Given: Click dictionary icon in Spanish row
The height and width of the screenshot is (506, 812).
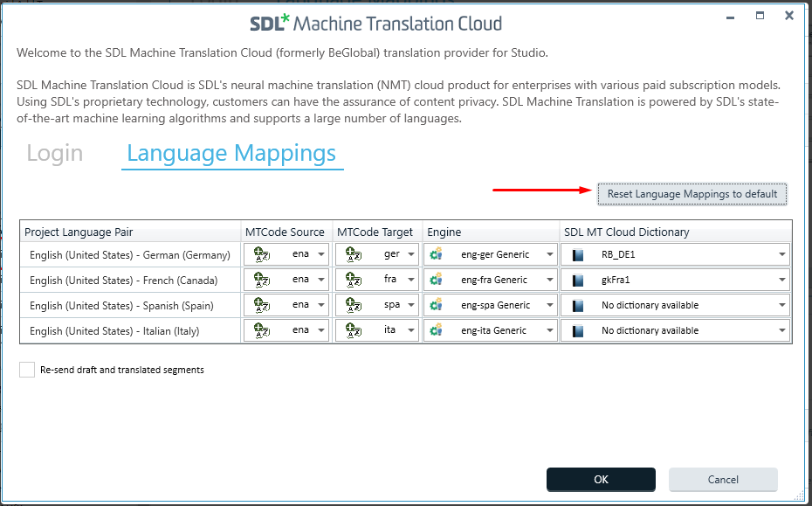Looking at the screenshot, I should [578, 305].
